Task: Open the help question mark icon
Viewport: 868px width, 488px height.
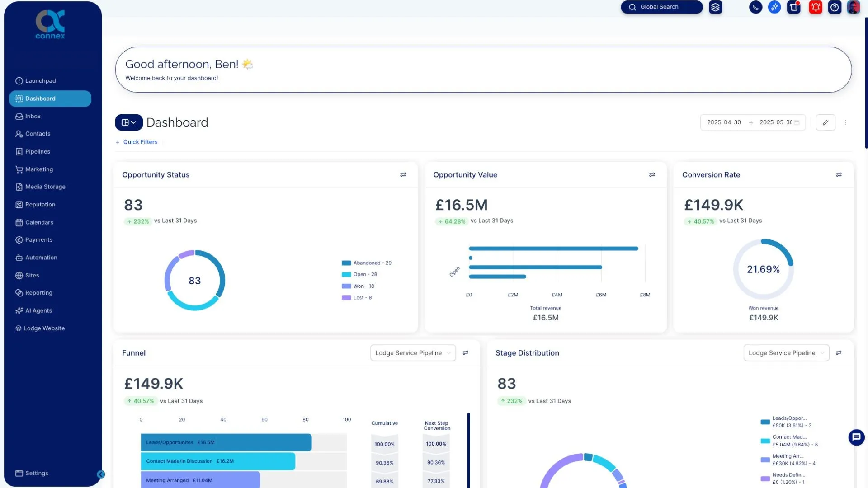Action: point(835,7)
